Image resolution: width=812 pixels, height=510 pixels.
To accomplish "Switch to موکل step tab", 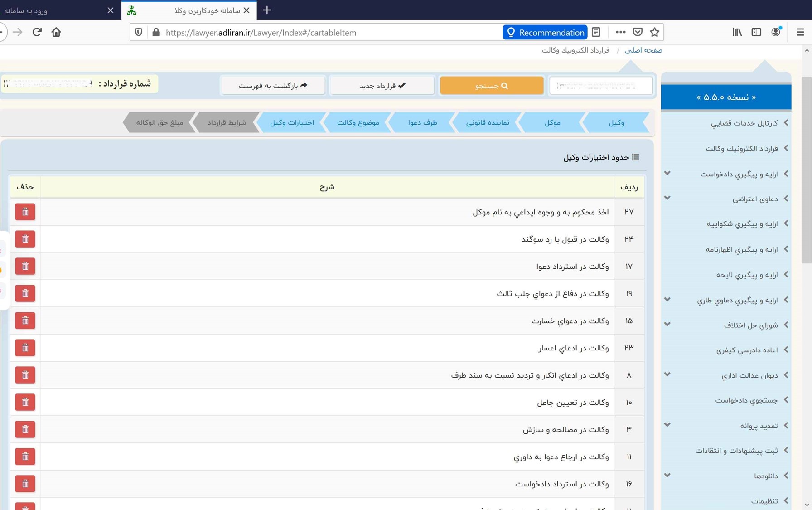I will pos(552,122).
